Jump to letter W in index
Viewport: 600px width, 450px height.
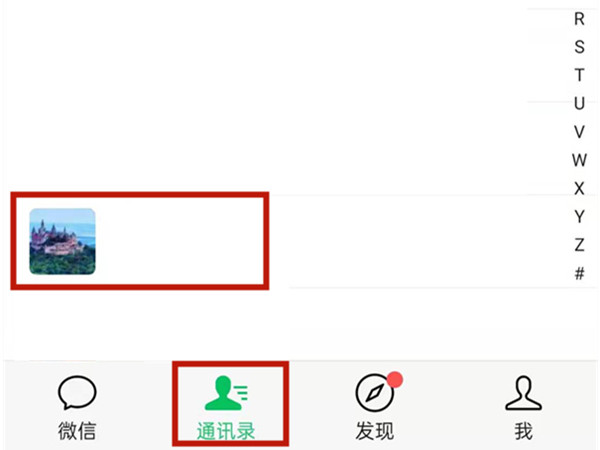(x=579, y=160)
